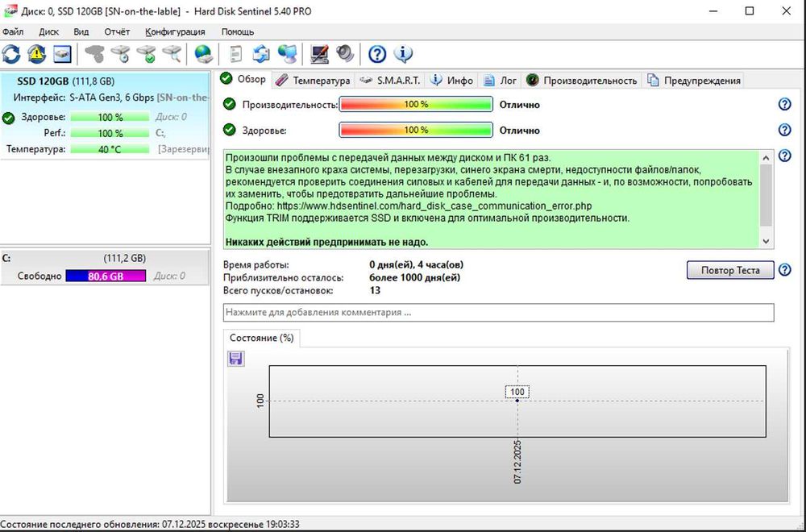Click the message box scroll down arrow
Screen dimensions: 806x532
[x=766, y=241]
